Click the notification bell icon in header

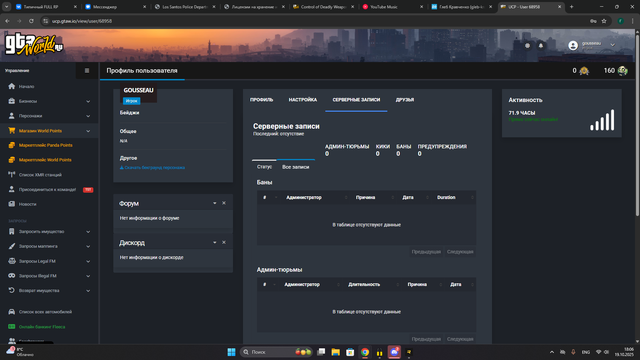pos(541,46)
